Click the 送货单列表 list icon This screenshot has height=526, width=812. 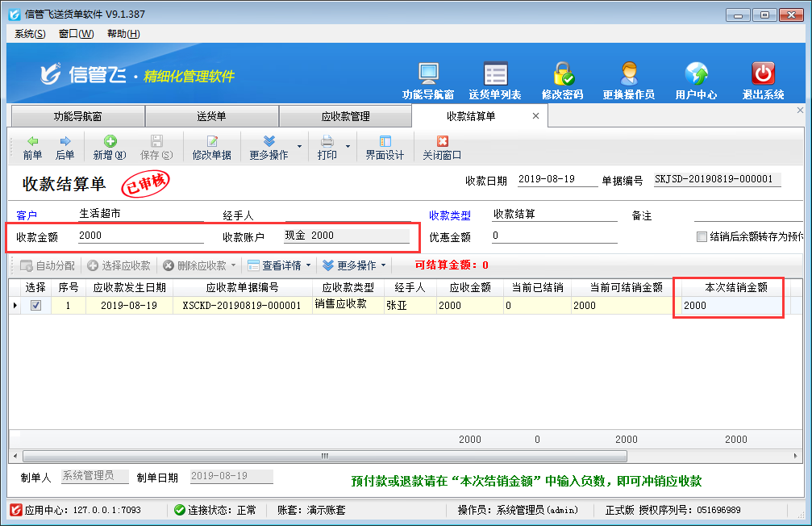coord(495,75)
